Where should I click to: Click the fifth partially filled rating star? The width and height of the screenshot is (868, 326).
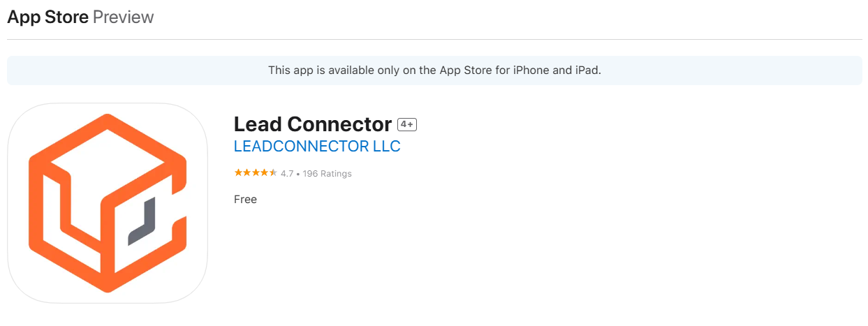[273, 173]
